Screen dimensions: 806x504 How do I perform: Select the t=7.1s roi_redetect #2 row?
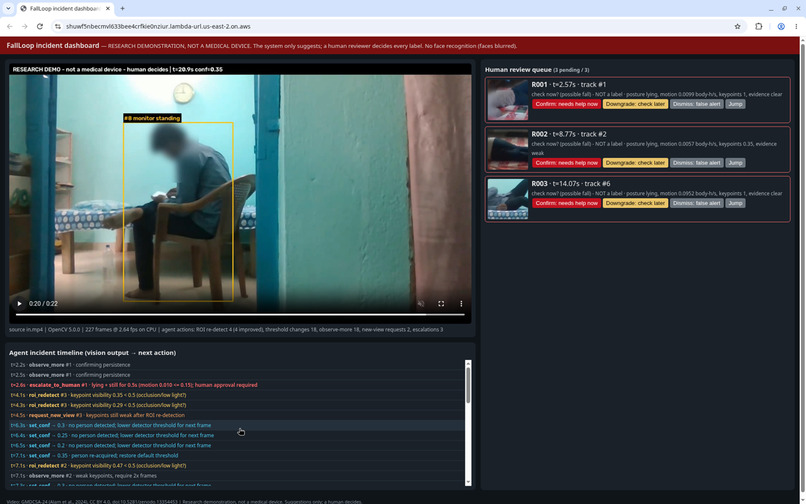tap(236, 465)
